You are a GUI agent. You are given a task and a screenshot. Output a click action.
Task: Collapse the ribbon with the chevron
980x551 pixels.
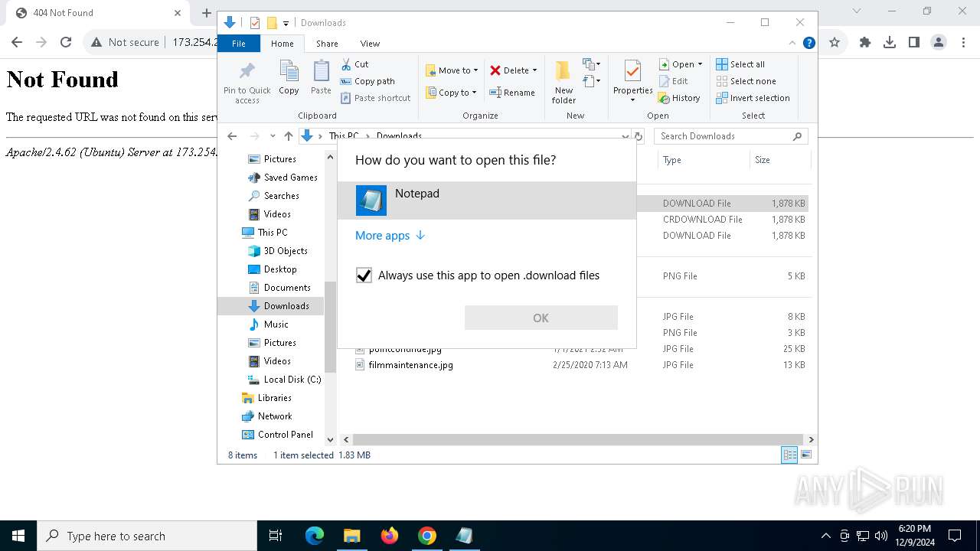(x=793, y=43)
